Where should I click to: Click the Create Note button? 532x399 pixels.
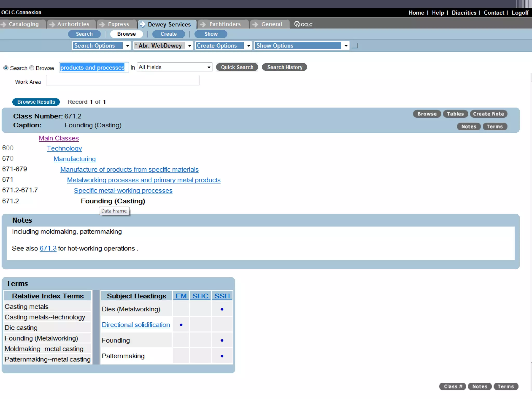tap(488, 114)
